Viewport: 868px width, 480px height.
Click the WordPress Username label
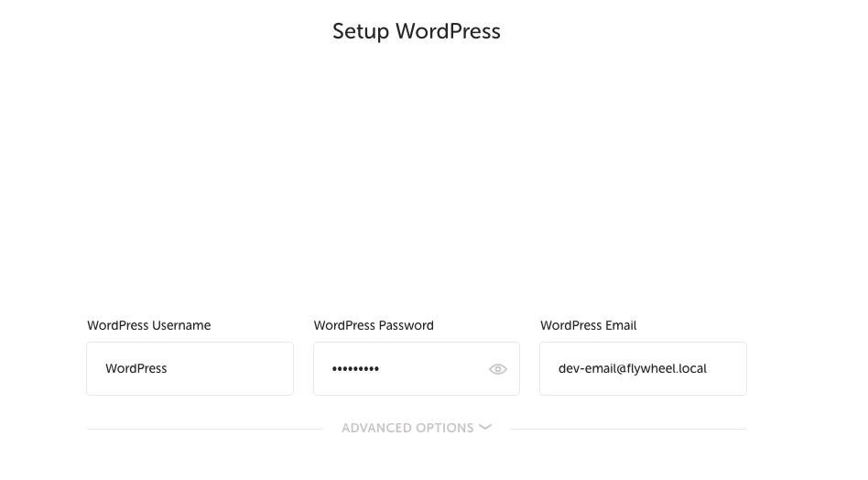coord(149,325)
